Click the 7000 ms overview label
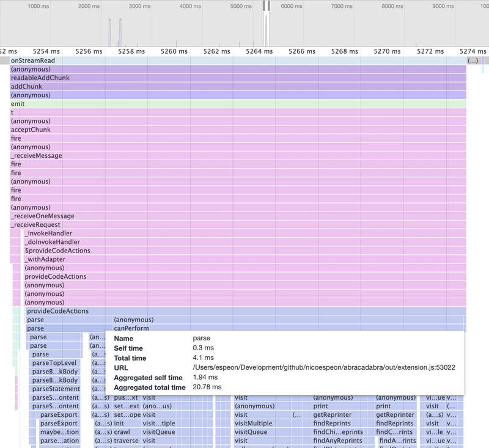The width and height of the screenshot is (489, 448). (x=342, y=6)
